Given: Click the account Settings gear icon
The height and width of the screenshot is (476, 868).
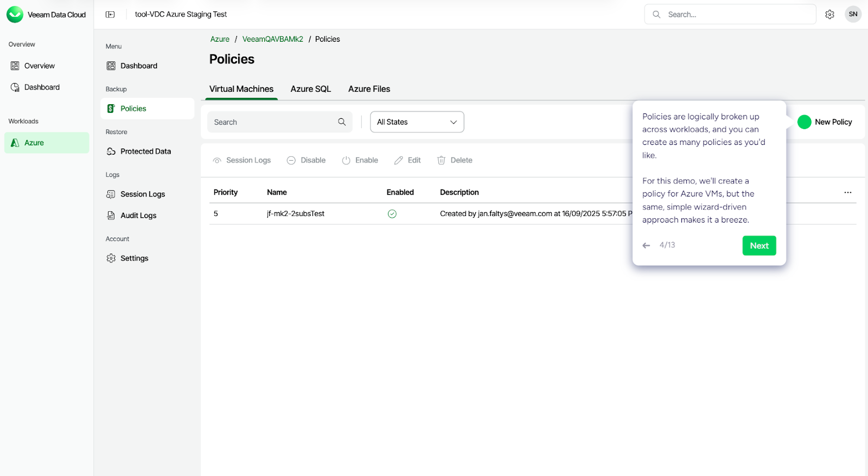Looking at the screenshot, I should tap(111, 258).
